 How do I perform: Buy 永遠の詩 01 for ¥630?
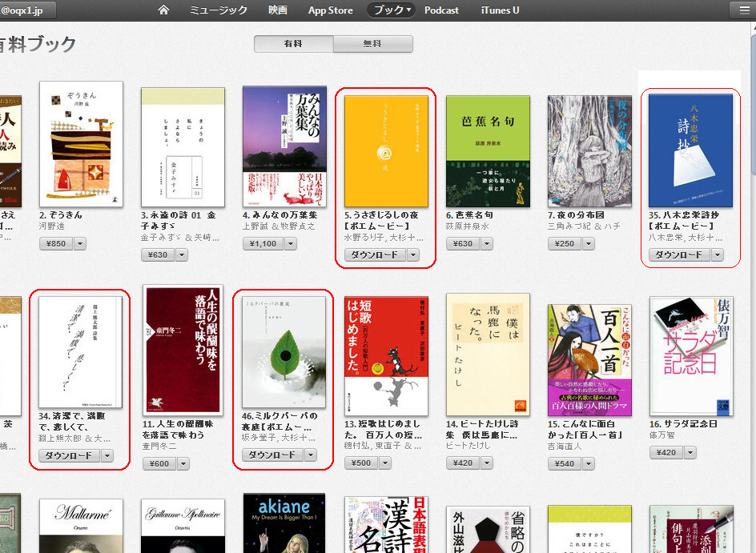coord(158,254)
